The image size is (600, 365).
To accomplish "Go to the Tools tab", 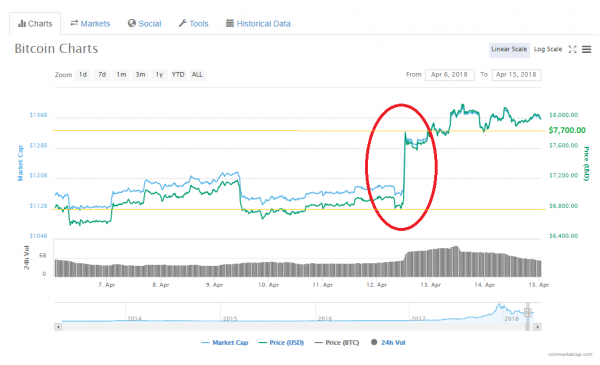I will tap(193, 24).
